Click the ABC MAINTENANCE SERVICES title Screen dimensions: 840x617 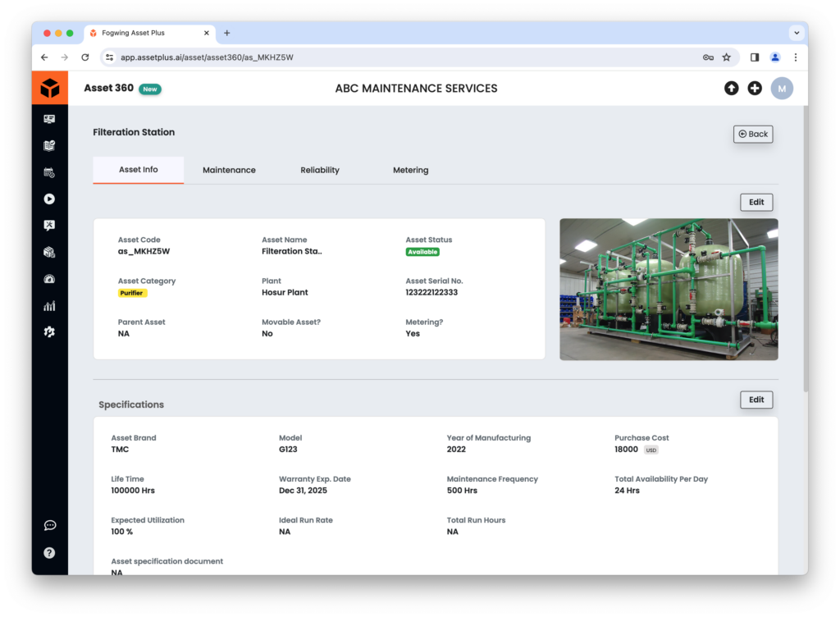(x=416, y=89)
